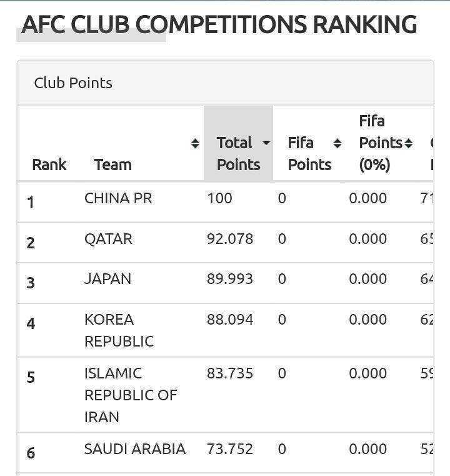The image size is (450, 476).
Task: Click the Total Points sort arrow
Action: (x=266, y=143)
